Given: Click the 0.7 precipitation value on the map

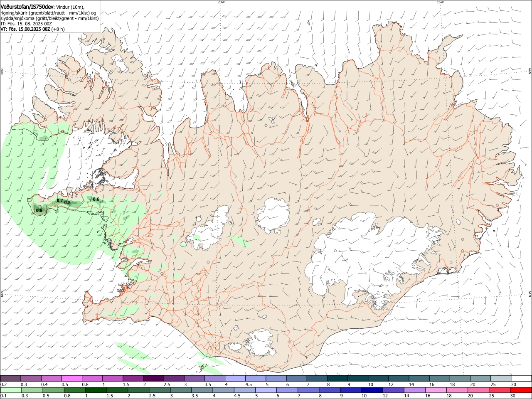Looking at the screenshot, I should point(60,200).
